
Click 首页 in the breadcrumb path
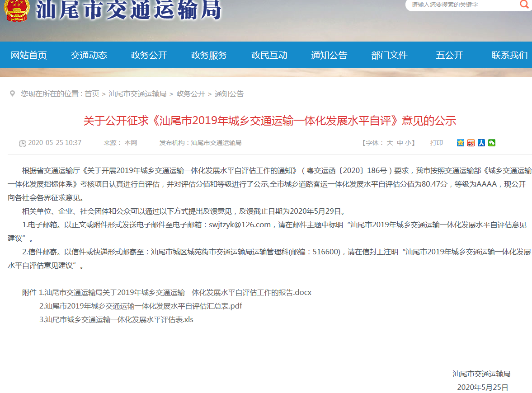pos(92,94)
